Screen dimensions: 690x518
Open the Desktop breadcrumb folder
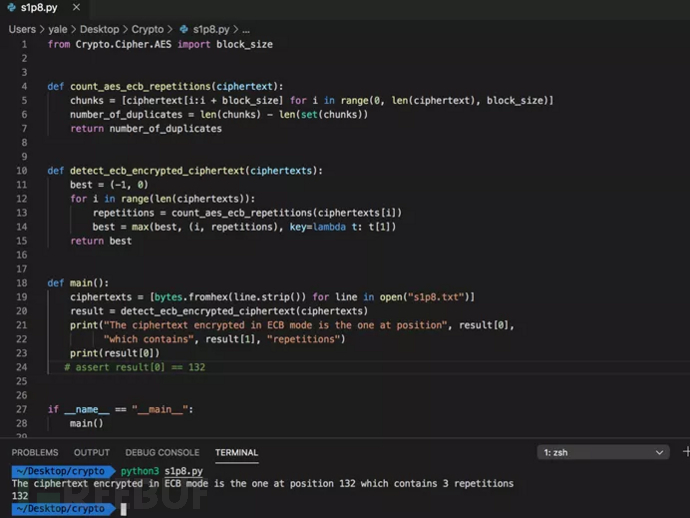99,30
